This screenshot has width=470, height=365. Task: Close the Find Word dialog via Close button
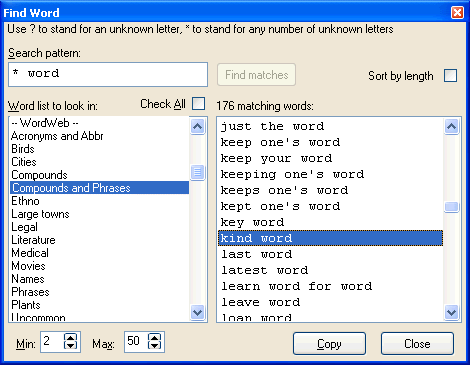pyautogui.click(x=417, y=344)
